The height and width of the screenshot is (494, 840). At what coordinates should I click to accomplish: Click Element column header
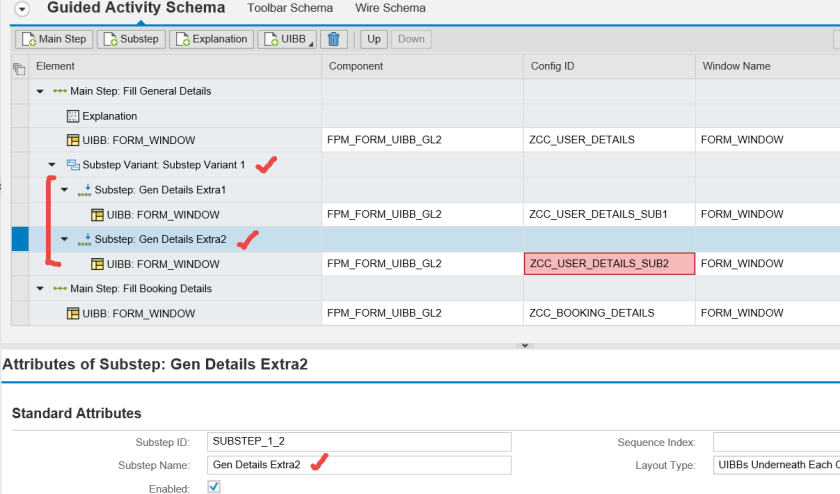pos(175,66)
